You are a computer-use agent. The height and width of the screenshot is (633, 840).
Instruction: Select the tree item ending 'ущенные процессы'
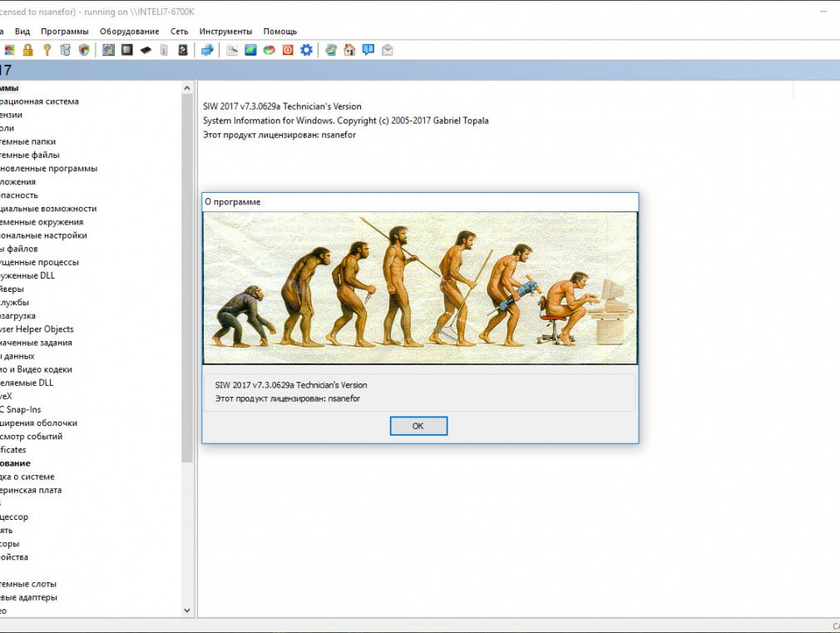(x=40, y=262)
